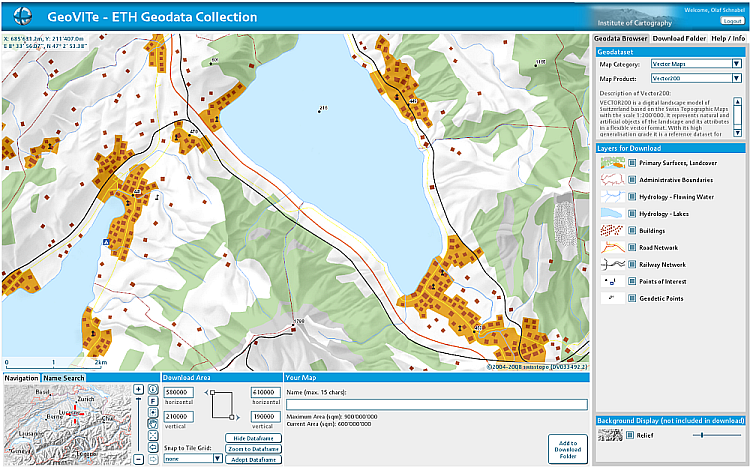
Task: Click the right horizontal field 610000
Action: (265, 392)
